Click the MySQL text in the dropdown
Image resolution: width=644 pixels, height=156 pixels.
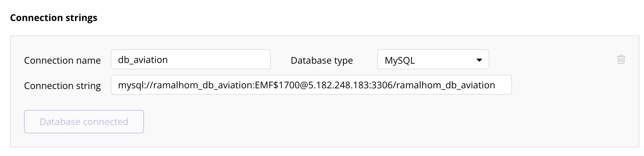click(400, 60)
